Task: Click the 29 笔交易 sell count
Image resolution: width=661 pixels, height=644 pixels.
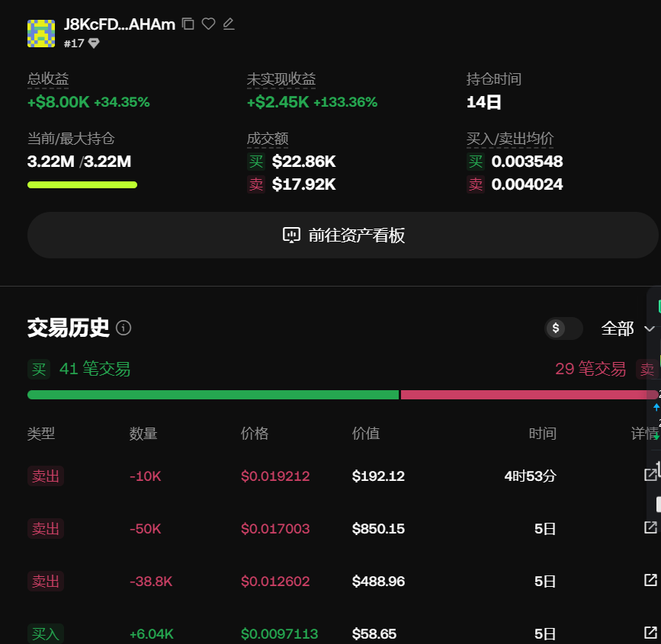Action: (x=590, y=369)
